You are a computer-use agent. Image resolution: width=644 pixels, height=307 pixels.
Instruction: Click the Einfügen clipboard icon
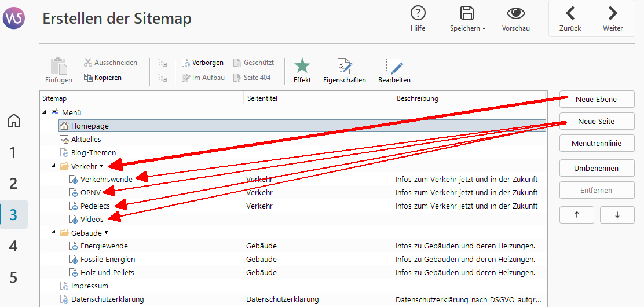[x=58, y=67]
